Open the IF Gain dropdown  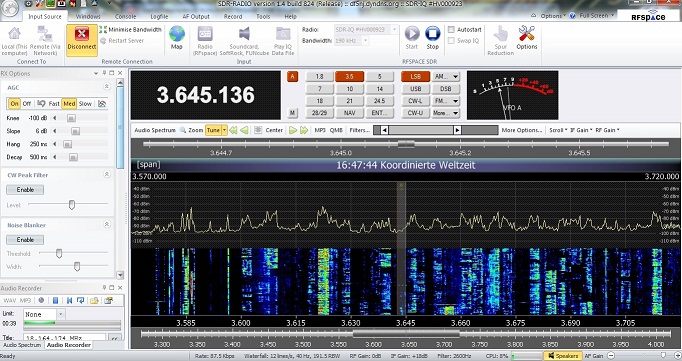click(x=581, y=130)
